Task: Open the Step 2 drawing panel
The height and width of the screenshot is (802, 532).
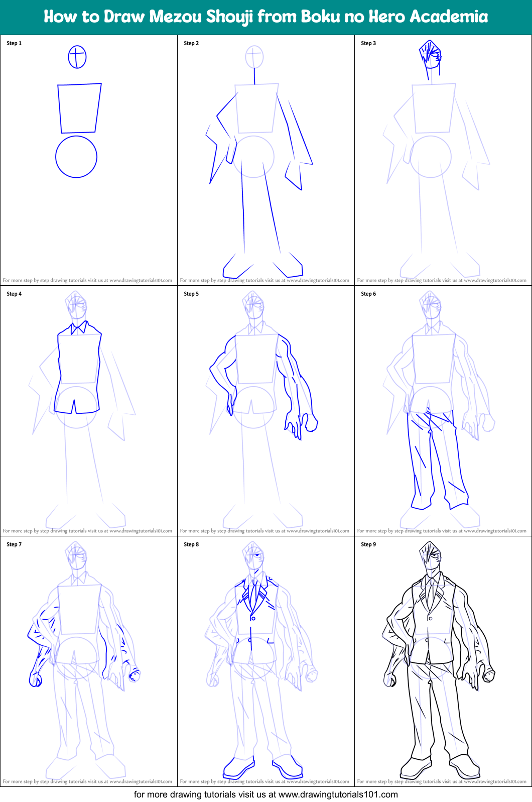Action: pyautogui.click(x=266, y=160)
